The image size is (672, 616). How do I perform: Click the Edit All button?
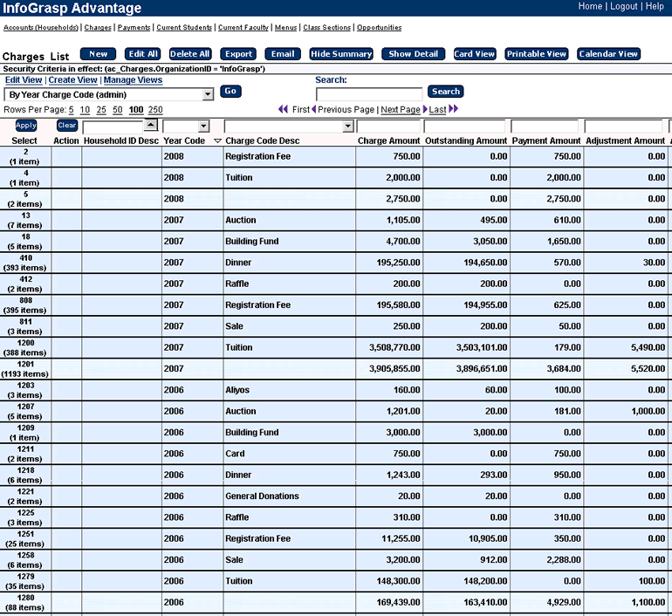(x=143, y=54)
